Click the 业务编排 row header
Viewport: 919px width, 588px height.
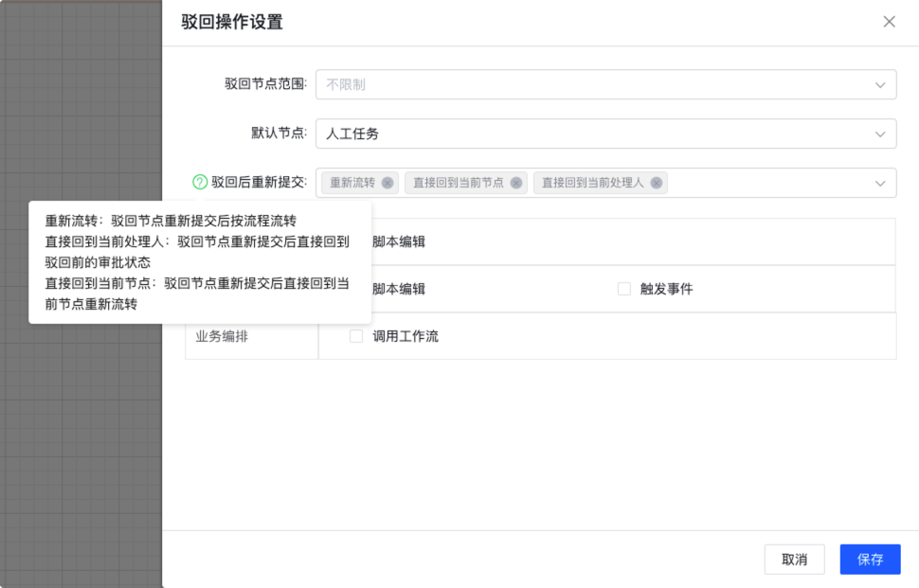pyautogui.click(x=223, y=336)
